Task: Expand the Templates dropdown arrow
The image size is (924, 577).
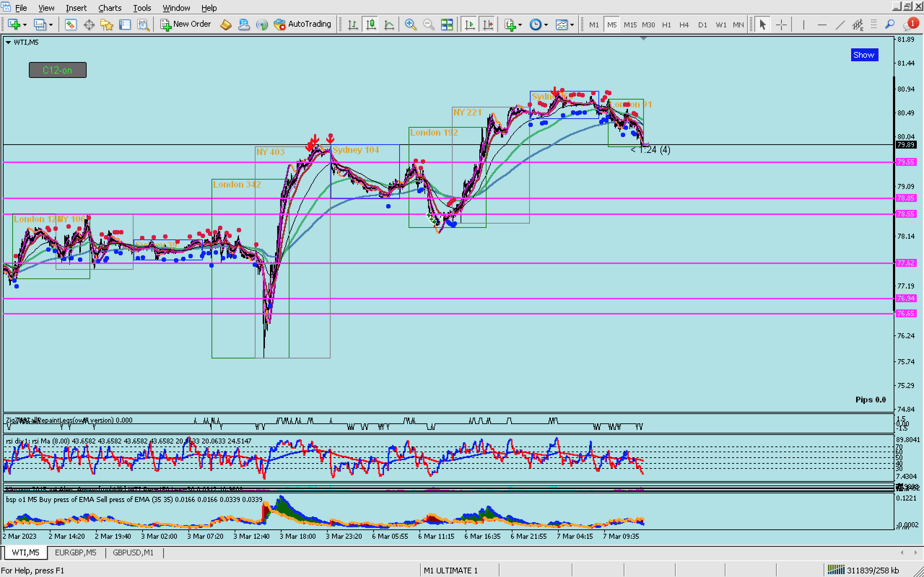Action: 572,25
